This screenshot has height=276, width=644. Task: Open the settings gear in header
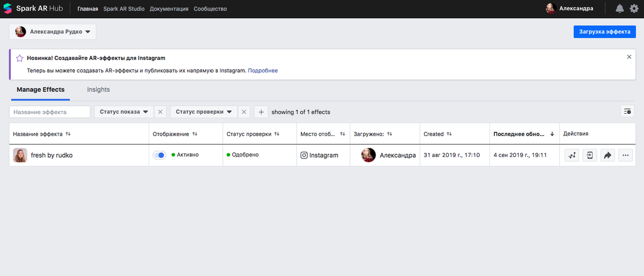[x=634, y=9]
